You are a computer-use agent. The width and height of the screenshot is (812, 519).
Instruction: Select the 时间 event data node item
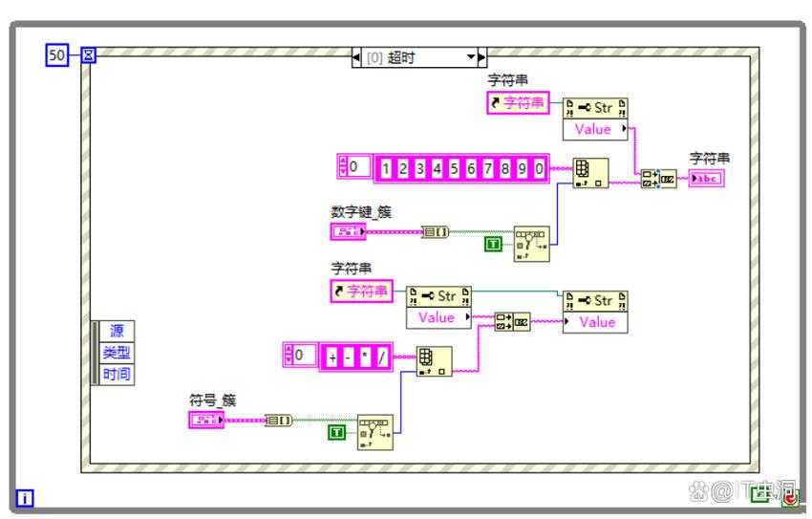pyautogui.click(x=117, y=374)
